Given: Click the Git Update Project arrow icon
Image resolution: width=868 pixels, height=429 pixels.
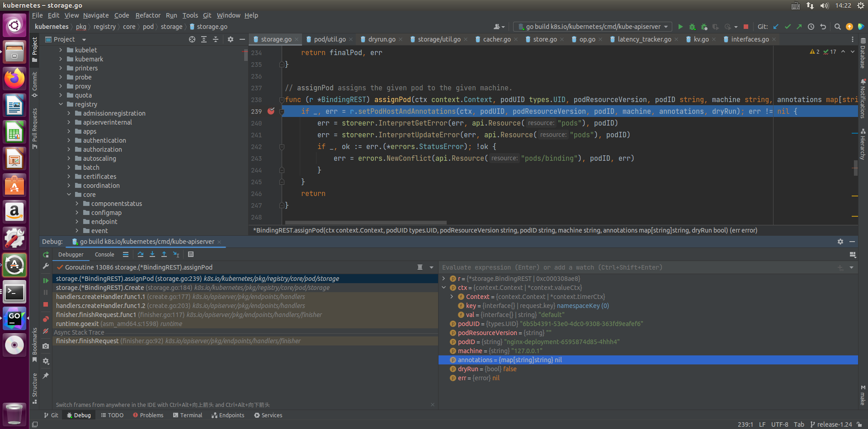Looking at the screenshot, I should pos(776,27).
